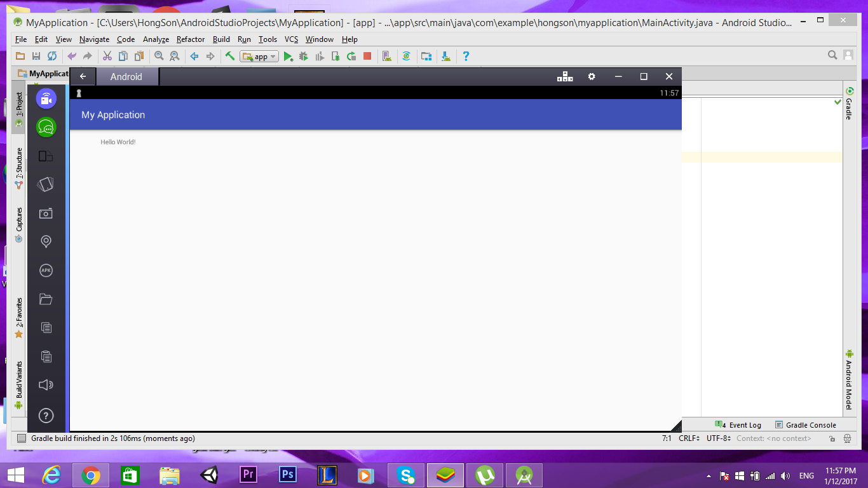Open the Edit menu

click(41, 39)
